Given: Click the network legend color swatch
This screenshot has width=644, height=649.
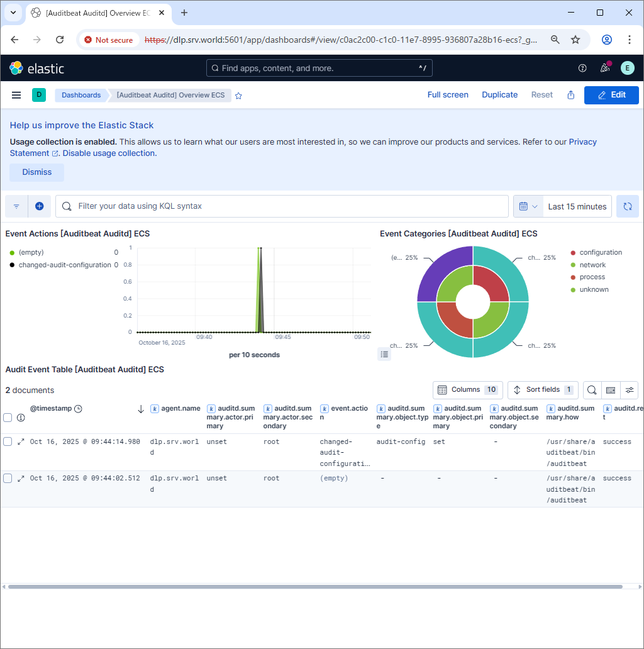Looking at the screenshot, I should [573, 265].
